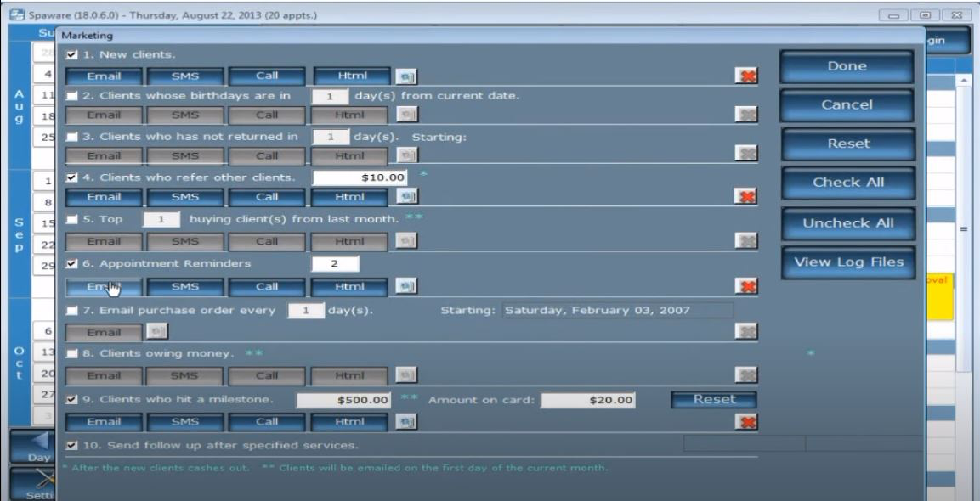Image resolution: width=980 pixels, height=501 pixels.
Task: Click the Uncheck All button
Action: [848, 223]
